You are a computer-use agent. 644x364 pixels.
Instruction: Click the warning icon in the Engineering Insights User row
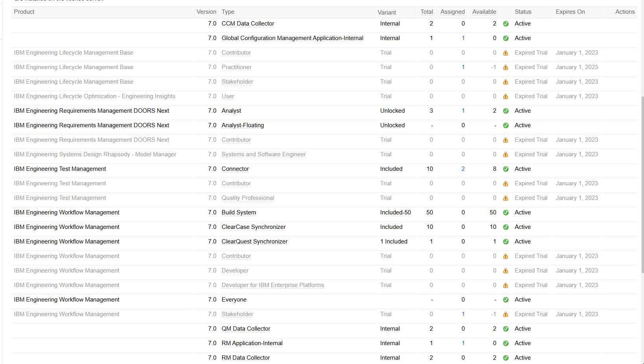coord(506,97)
